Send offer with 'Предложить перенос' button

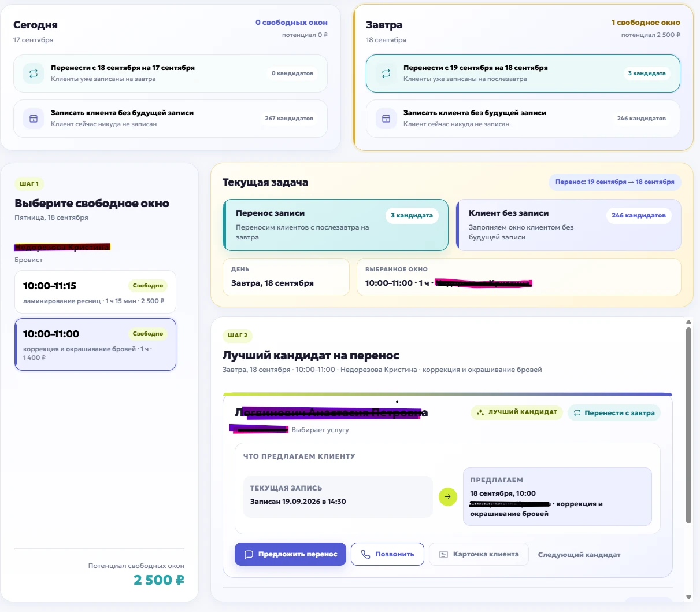(290, 554)
